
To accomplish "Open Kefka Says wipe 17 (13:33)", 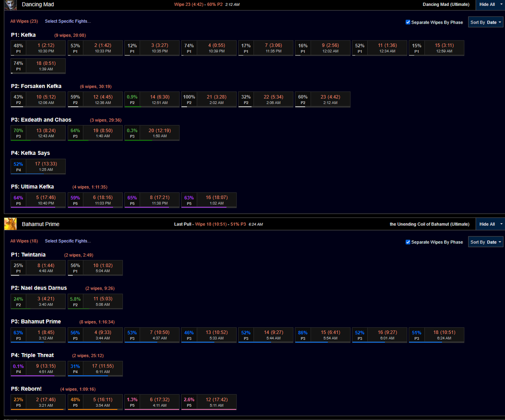I will pyautogui.click(x=38, y=167).
